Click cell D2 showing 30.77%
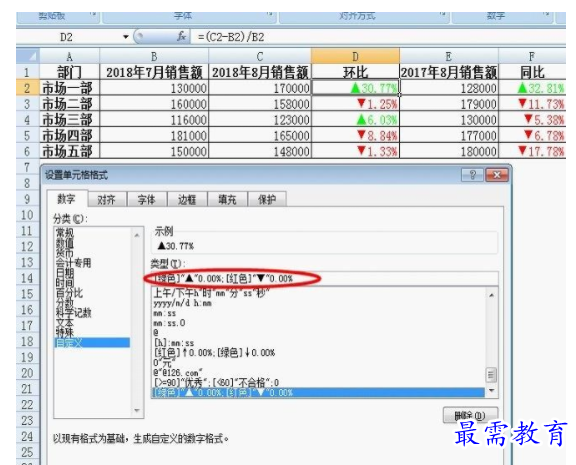This screenshot has width=576, height=465. tap(355, 88)
